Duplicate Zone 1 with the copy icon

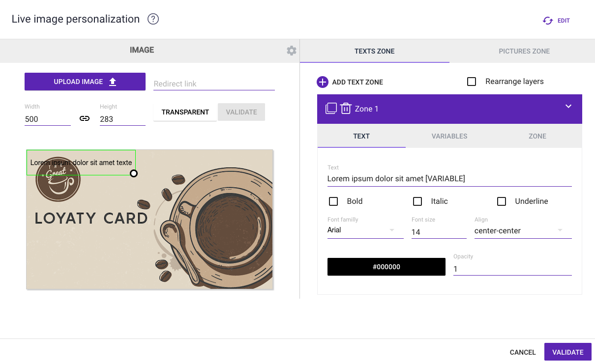(331, 109)
